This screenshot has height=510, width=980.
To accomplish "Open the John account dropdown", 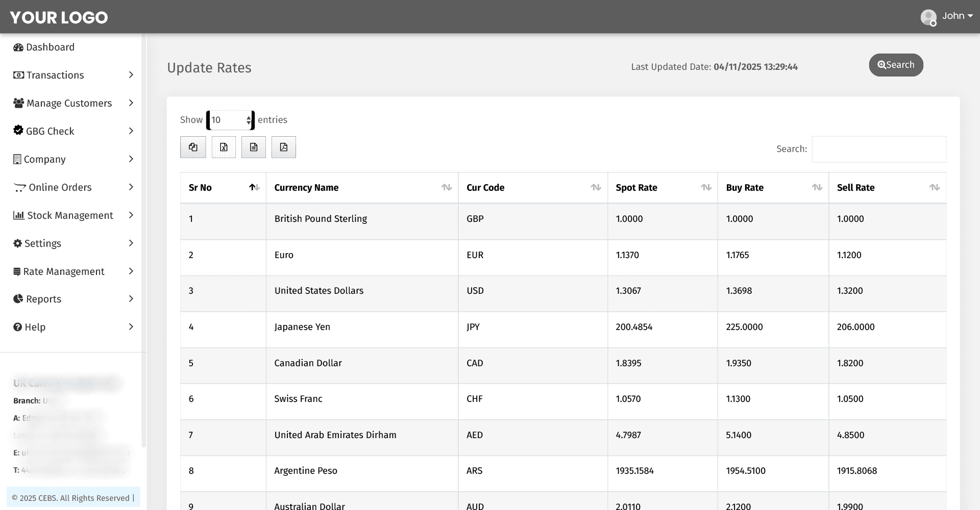I will click(957, 16).
